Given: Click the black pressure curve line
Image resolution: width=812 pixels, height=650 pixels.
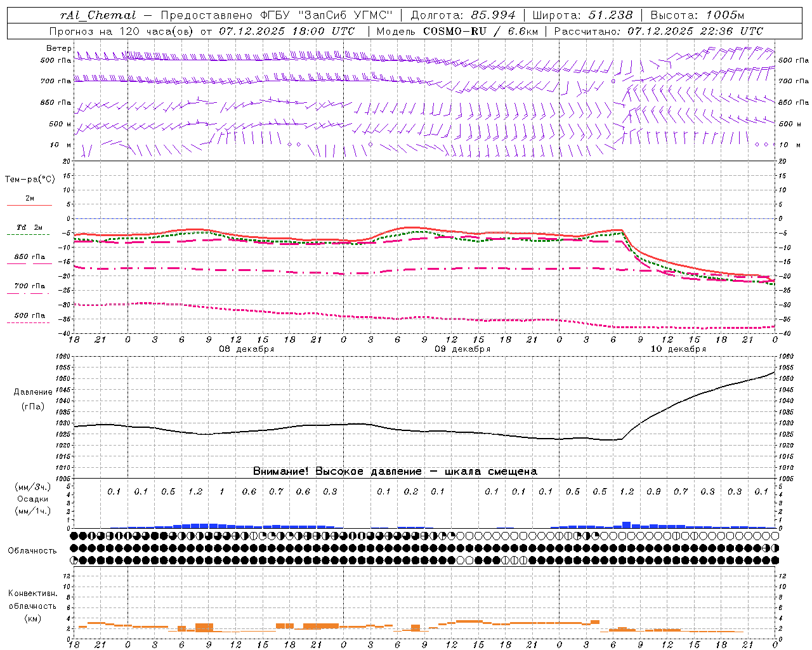Looking at the screenshot, I should [x=425, y=430].
